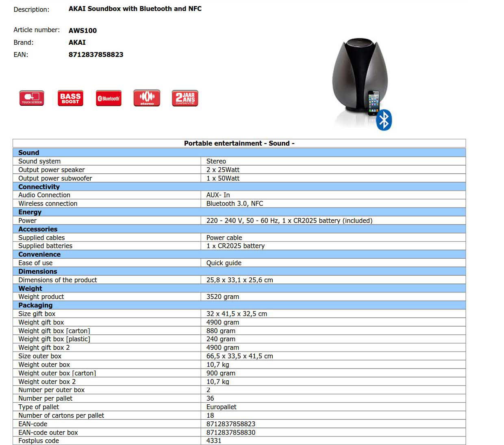Click the Touch Screen feature icon
The image size is (504, 445).
coord(32,98)
